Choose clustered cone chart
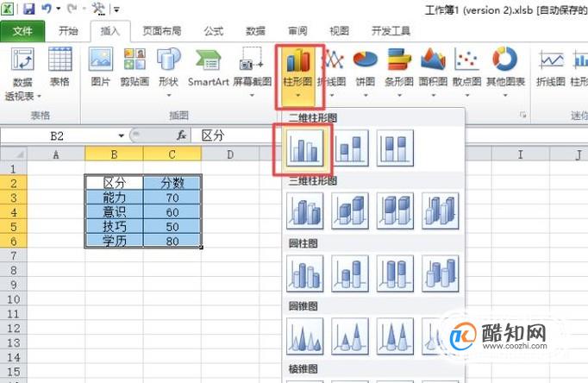The height and width of the screenshot is (383, 588). coord(305,336)
